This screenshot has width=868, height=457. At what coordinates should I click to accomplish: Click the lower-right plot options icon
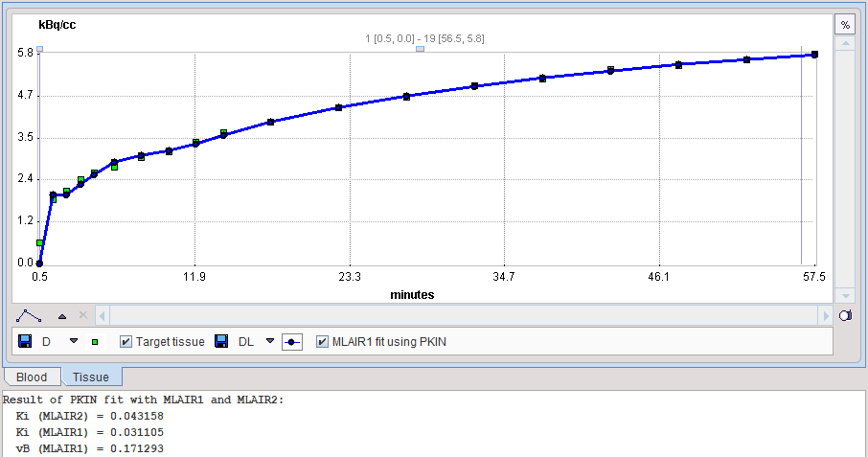click(845, 315)
